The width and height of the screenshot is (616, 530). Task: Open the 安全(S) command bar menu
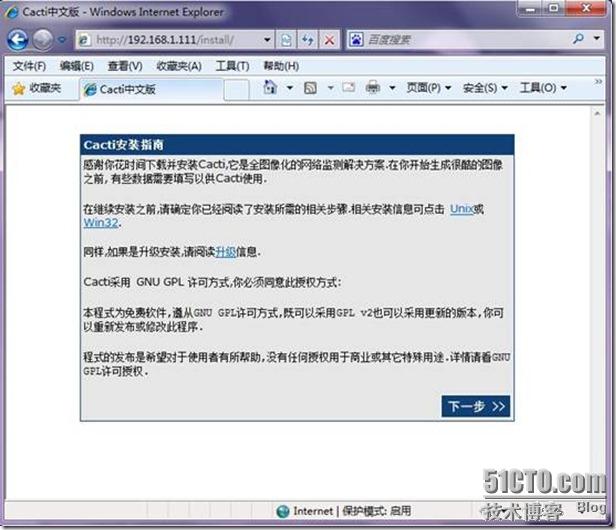pos(485,88)
